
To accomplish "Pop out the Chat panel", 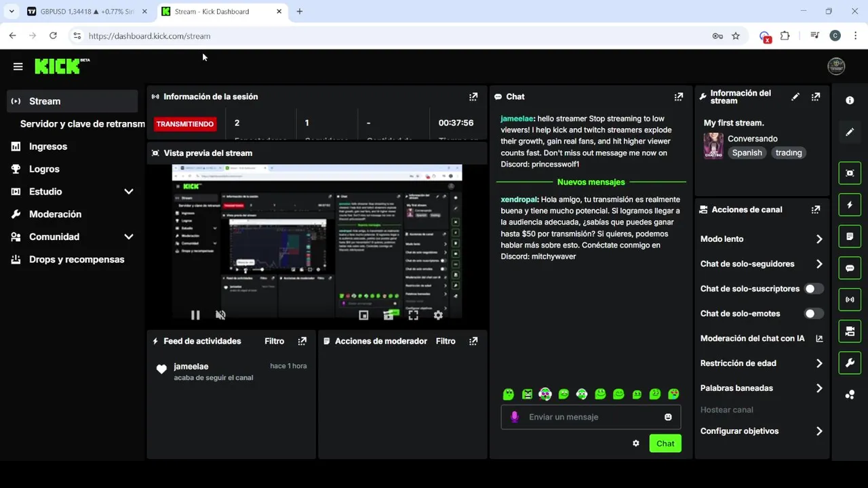I will [679, 97].
